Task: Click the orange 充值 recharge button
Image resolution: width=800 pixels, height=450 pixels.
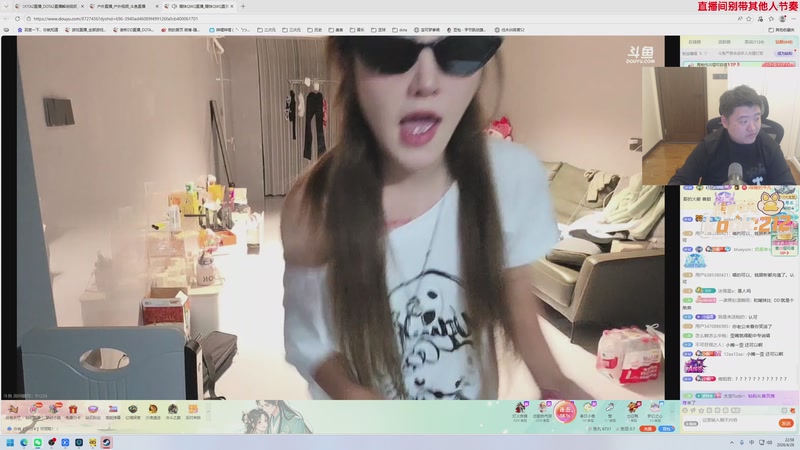Action: point(647,429)
